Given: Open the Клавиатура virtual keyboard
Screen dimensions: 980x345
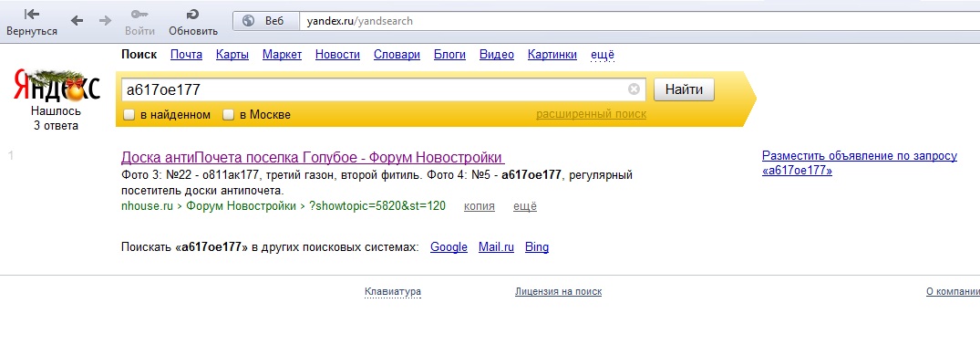Looking at the screenshot, I should pyautogui.click(x=393, y=292).
